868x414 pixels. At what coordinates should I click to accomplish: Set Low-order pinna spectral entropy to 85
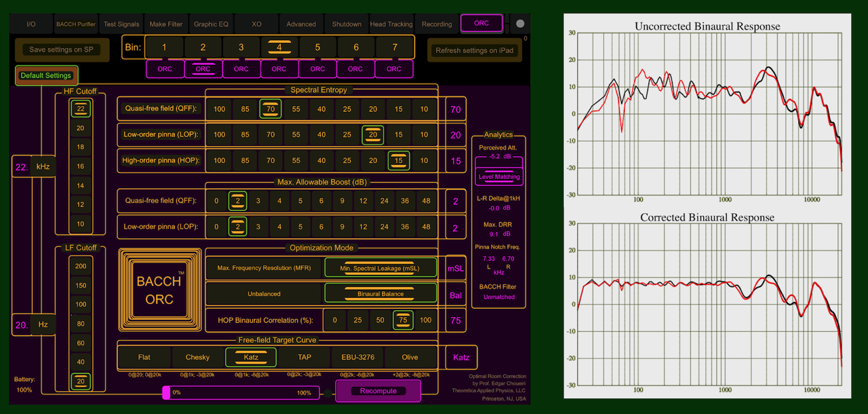[x=245, y=134]
